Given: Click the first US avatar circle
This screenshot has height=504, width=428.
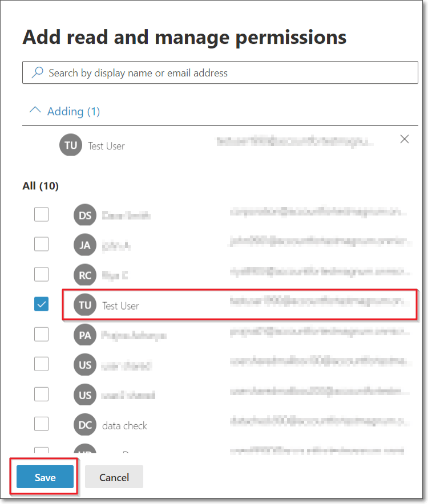Looking at the screenshot, I should pos(84,364).
